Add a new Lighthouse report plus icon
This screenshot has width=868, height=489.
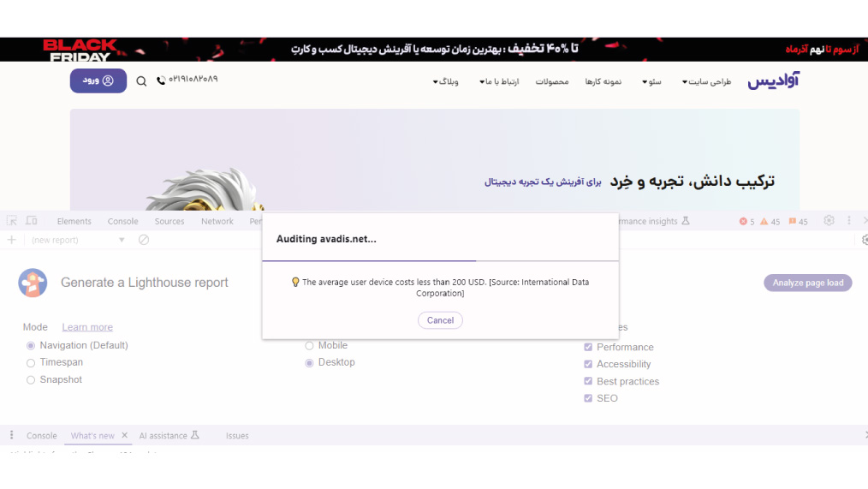coord(12,240)
